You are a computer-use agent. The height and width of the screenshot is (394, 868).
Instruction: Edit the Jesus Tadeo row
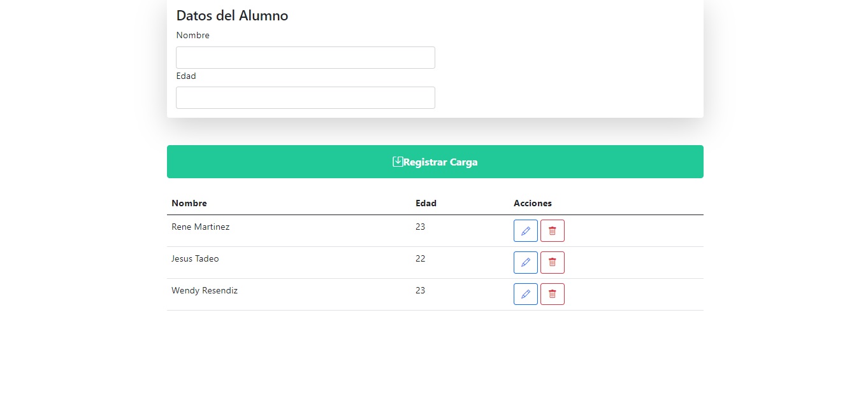tap(525, 262)
